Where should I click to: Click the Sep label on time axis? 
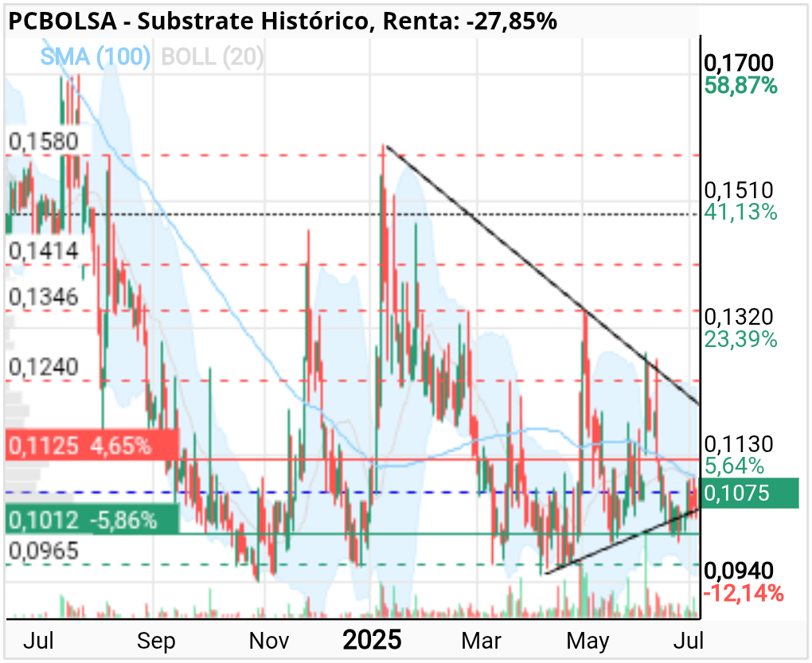coord(156,642)
